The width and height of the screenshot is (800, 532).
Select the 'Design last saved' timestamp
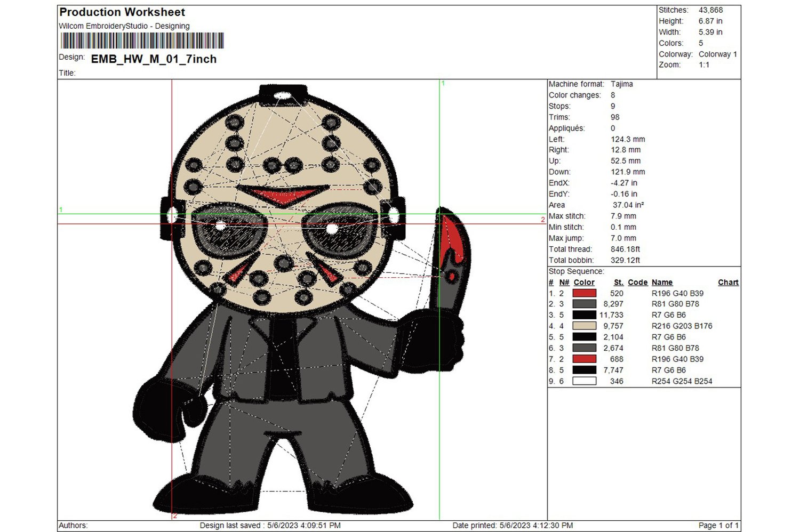pyautogui.click(x=270, y=526)
